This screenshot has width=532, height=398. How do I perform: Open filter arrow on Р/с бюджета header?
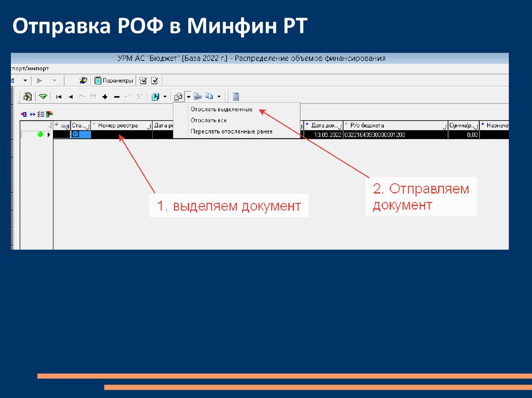[x=445, y=127]
